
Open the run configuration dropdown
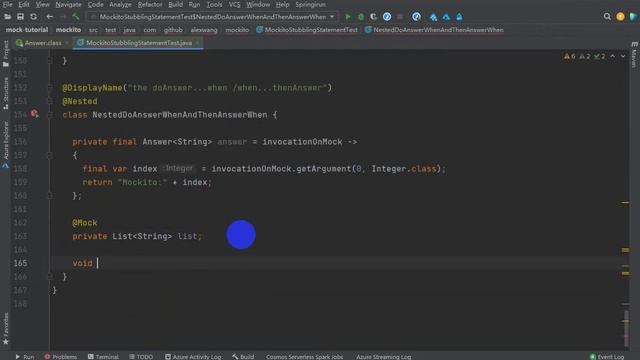tap(212, 17)
